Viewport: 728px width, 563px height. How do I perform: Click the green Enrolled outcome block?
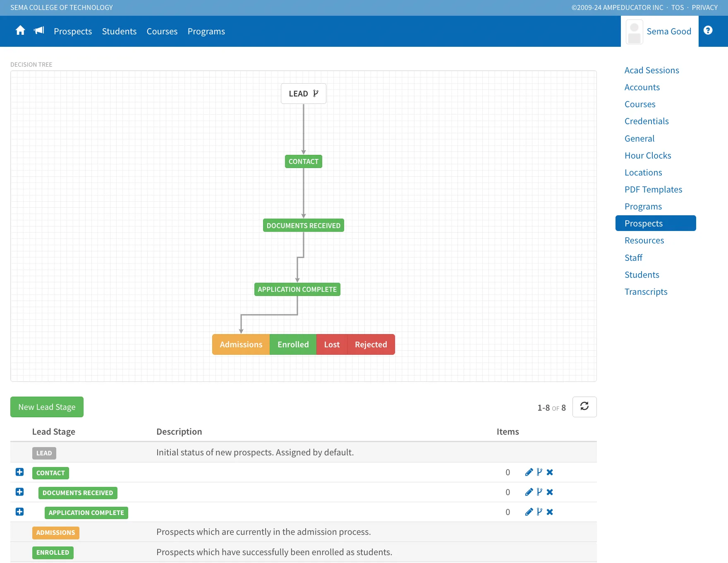pos(293,344)
